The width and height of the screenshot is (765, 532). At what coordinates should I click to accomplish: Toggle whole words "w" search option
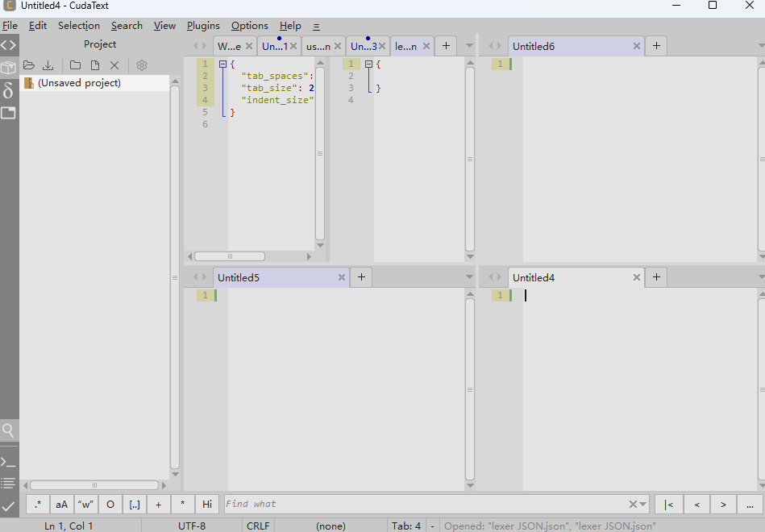pyautogui.click(x=86, y=504)
